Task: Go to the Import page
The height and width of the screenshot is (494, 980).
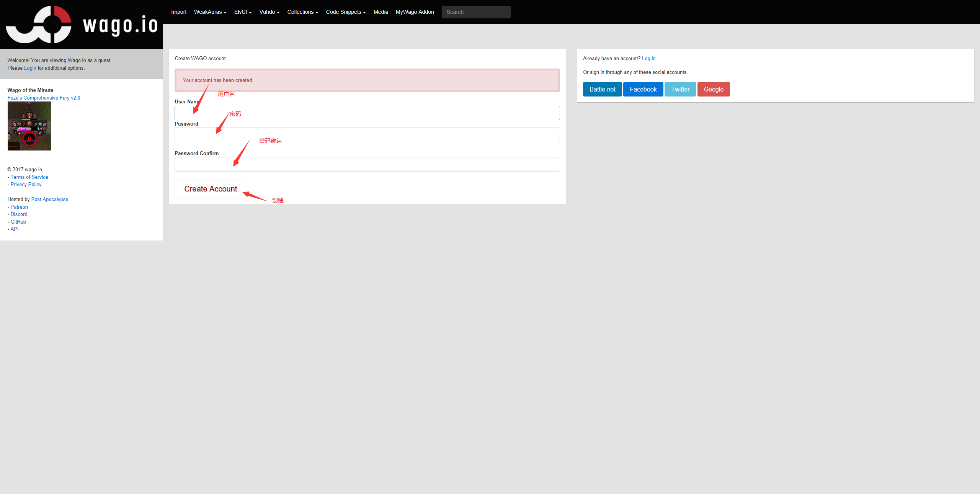Action: 179,12
